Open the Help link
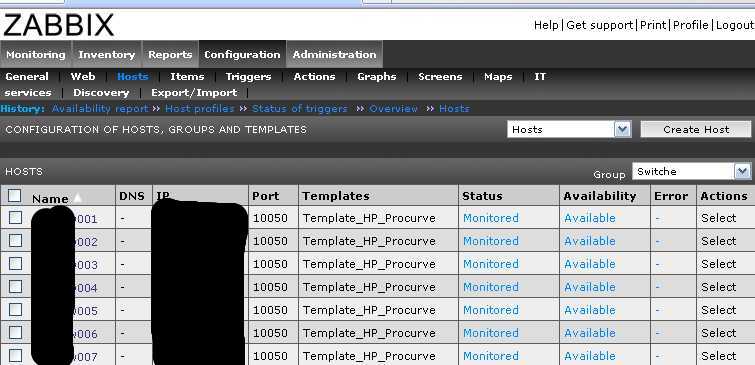 547,25
